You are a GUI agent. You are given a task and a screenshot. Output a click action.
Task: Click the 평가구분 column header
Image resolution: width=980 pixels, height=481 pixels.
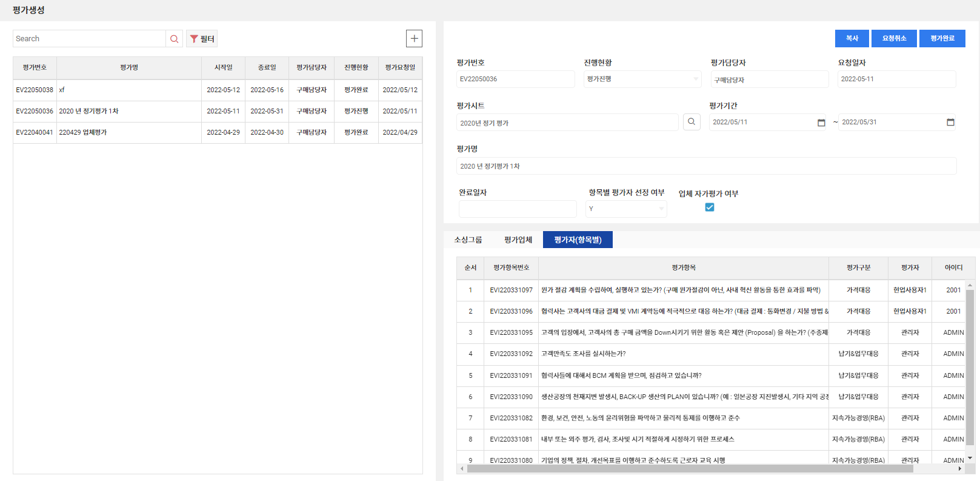coord(858,267)
